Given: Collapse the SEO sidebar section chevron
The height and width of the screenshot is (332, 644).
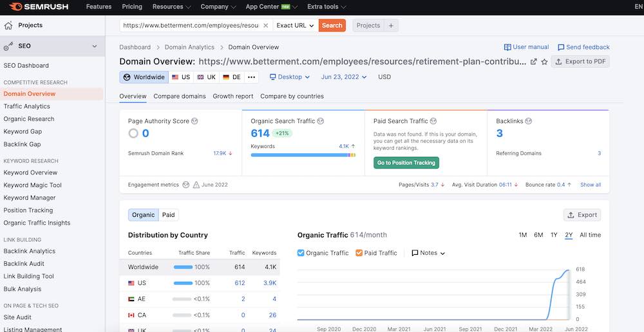Looking at the screenshot, I should tap(95, 46).
